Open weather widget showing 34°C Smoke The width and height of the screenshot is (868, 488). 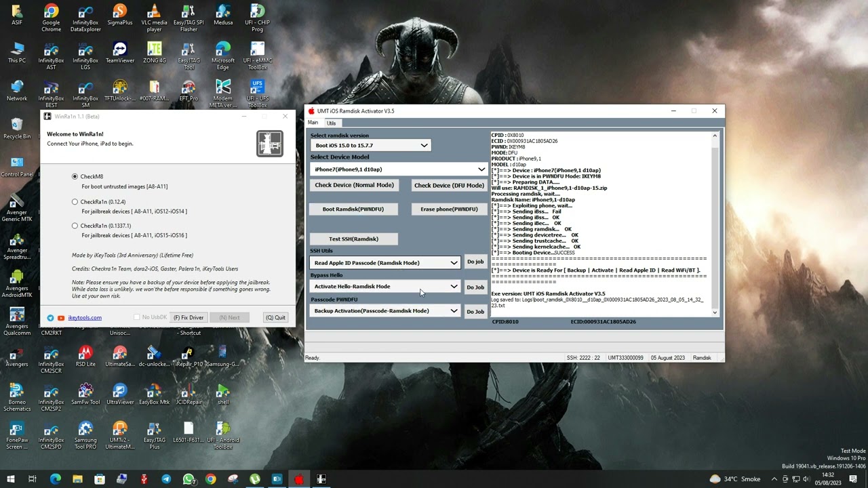pyautogui.click(x=735, y=479)
